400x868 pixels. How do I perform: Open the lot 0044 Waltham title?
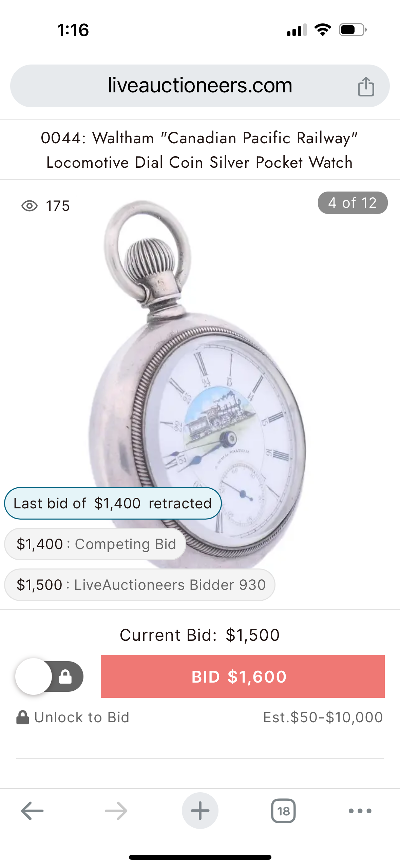click(200, 150)
